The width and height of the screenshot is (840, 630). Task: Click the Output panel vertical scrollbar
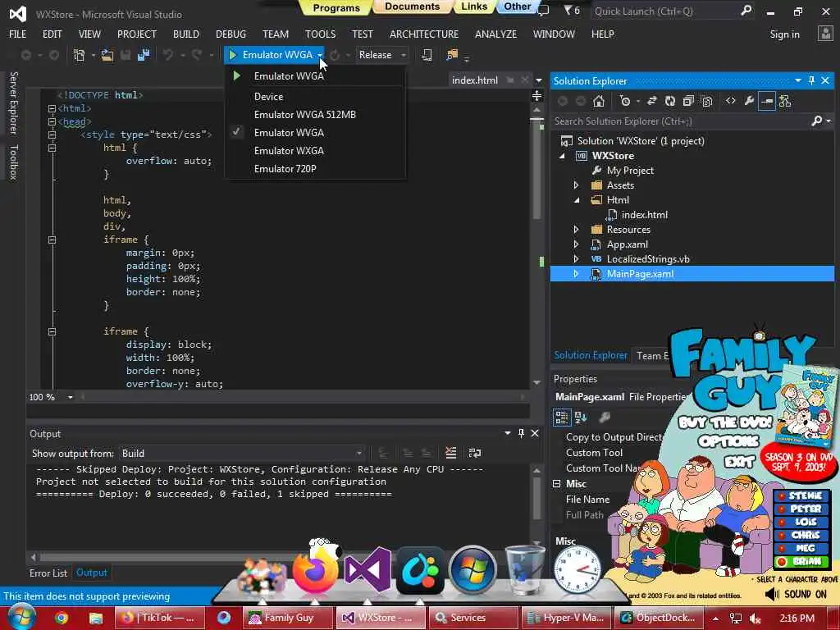pos(536,498)
